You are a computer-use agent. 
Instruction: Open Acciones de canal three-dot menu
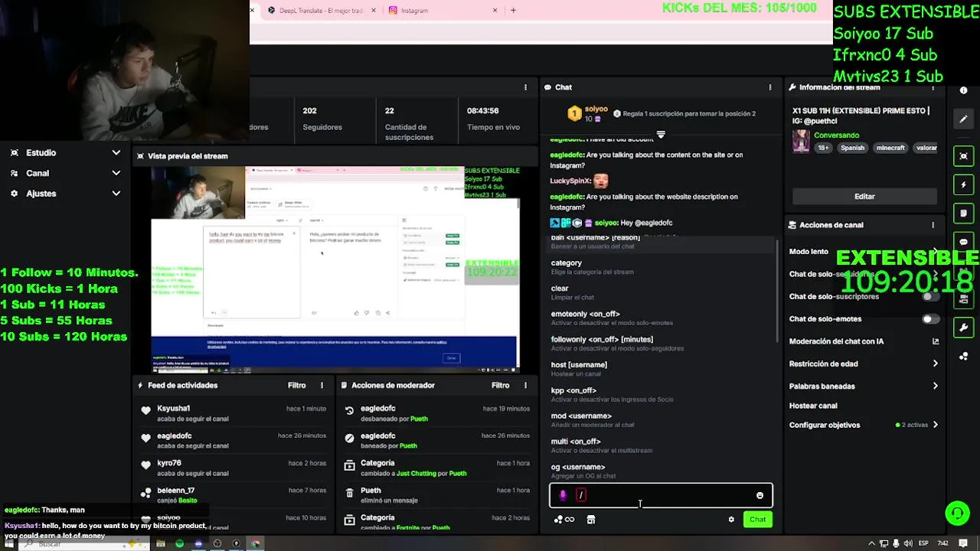pyautogui.click(x=933, y=225)
